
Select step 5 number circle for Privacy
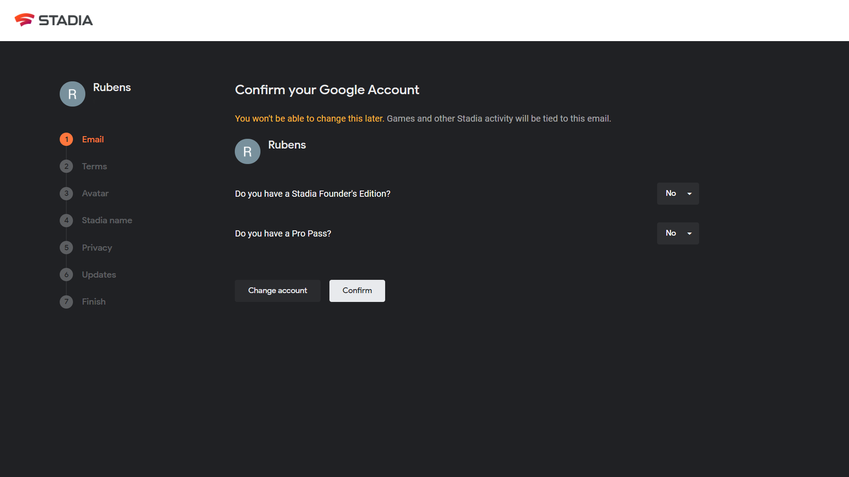pyautogui.click(x=66, y=247)
